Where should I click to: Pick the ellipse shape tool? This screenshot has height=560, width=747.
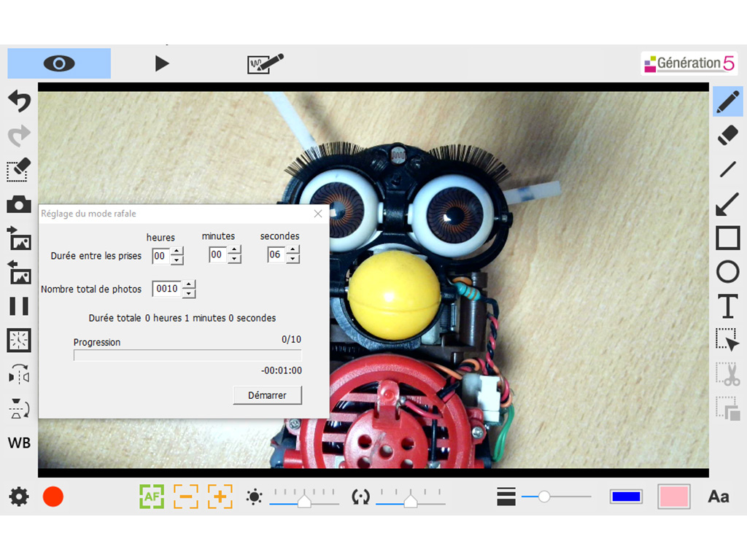[x=727, y=272]
